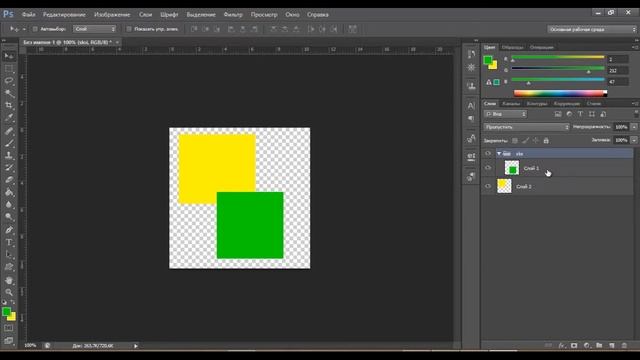Hide Слой 2 via eye icon

pos(488,186)
